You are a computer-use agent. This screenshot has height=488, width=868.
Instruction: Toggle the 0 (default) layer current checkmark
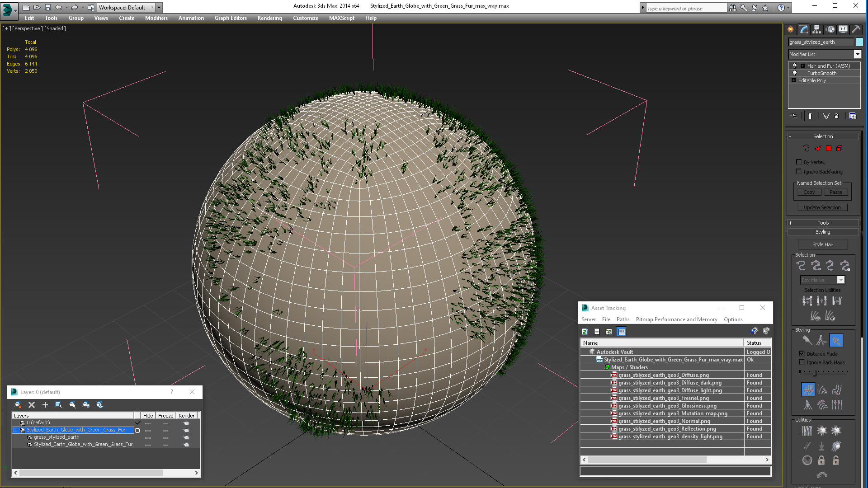click(x=138, y=422)
